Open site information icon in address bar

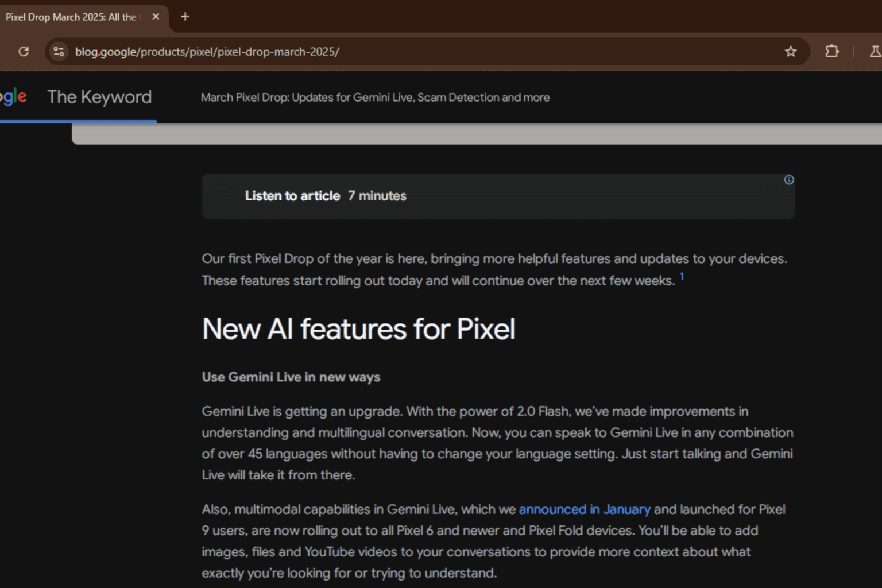click(59, 52)
